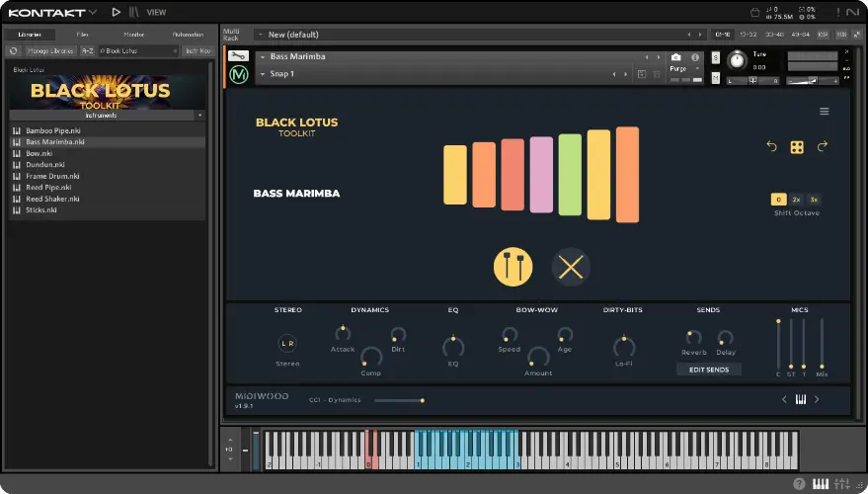Open the hamburger menu in instrument panel

click(825, 112)
